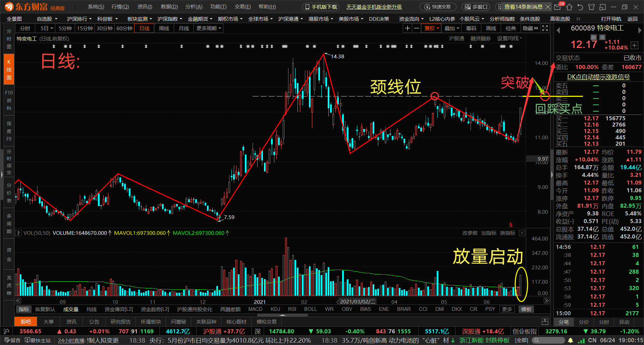Image resolution: width=644 pixels, height=345 pixels.
Task: Open the 分析(A) menu
Action: [x=194, y=7]
